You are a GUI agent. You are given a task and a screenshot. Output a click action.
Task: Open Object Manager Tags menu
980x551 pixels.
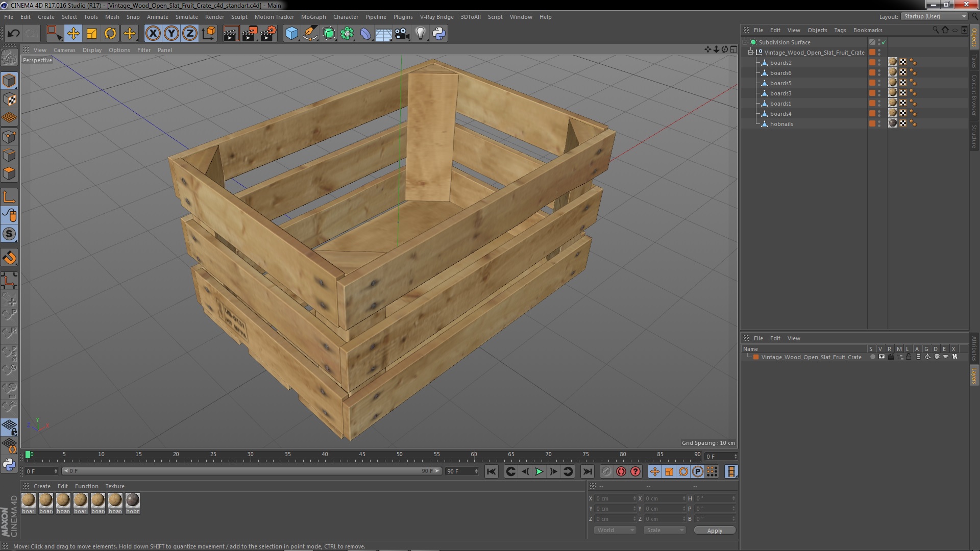coord(840,30)
